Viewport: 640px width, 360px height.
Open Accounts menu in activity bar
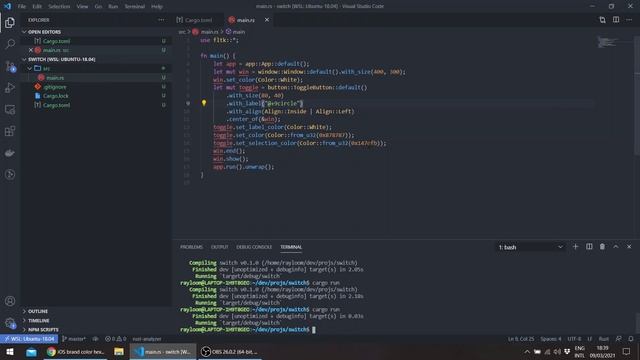click(x=10, y=301)
